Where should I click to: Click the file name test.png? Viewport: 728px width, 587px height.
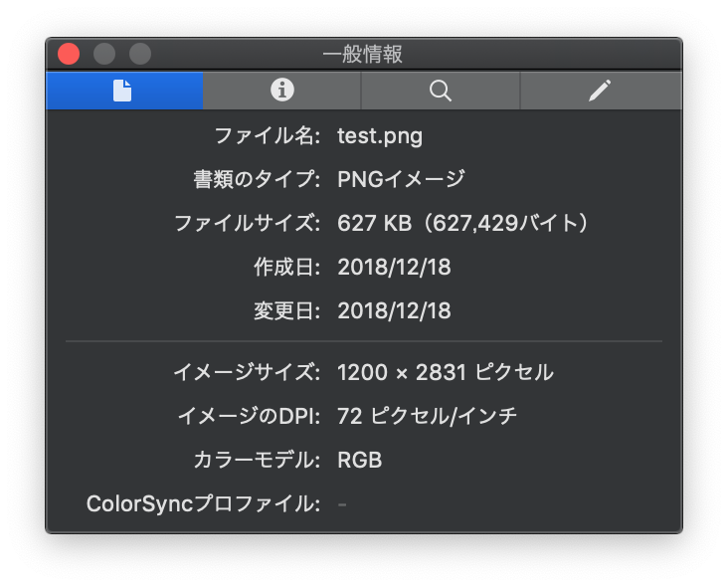click(x=380, y=136)
